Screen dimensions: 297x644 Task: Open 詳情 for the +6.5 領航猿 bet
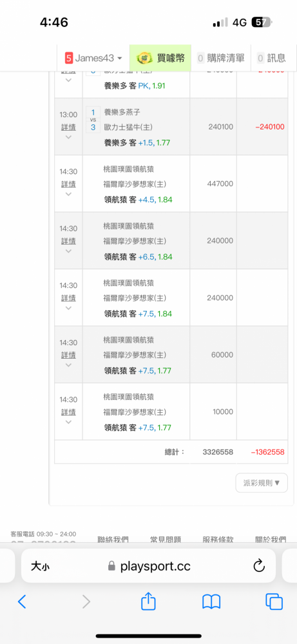click(x=68, y=241)
